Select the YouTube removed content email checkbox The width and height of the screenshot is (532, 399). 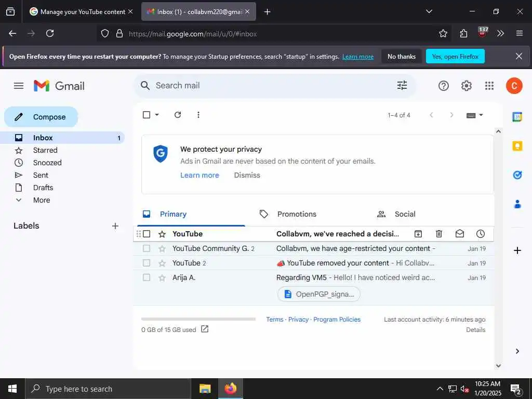coord(146,263)
